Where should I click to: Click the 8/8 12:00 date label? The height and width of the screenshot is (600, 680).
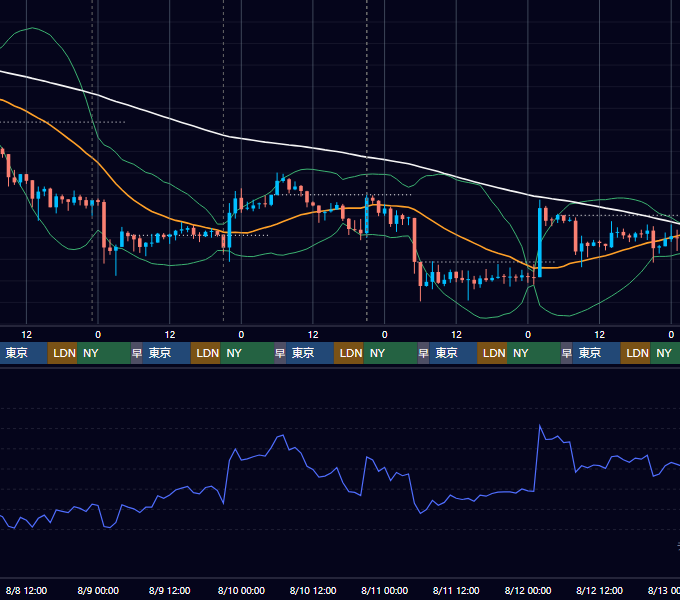(x=26, y=590)
